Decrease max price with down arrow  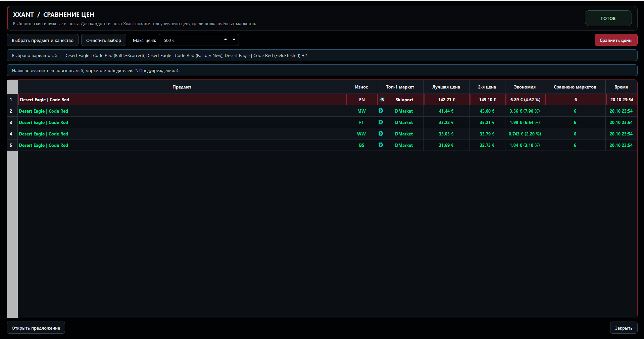(234, 40)
